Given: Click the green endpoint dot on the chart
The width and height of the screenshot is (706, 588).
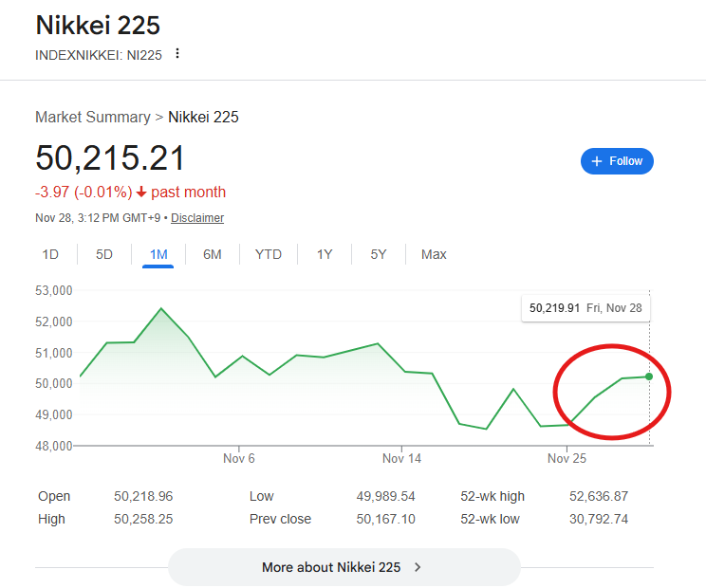Looking at the screenshot, I should 649,377.
